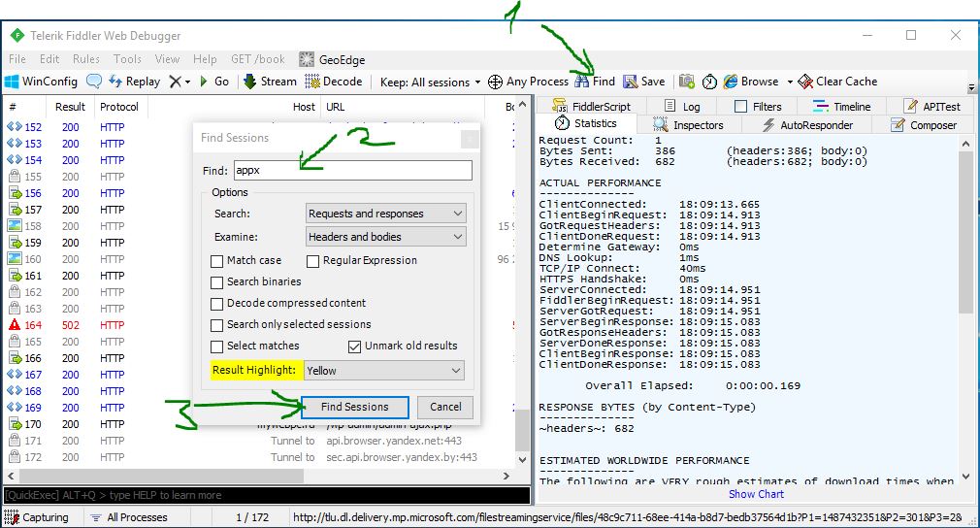Click the Result column header
The width and height of the screenshot is (980, 528).
pos(70,107)
